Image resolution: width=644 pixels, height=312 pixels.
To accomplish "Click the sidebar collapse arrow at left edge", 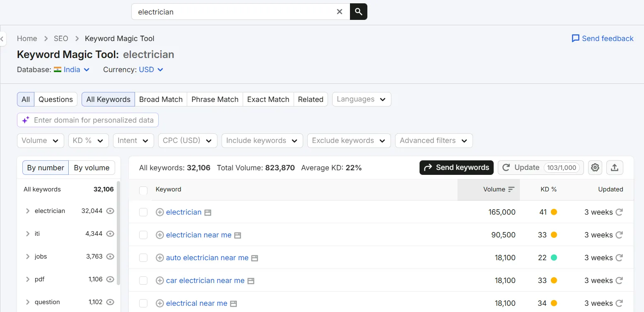I will point(2,39).
